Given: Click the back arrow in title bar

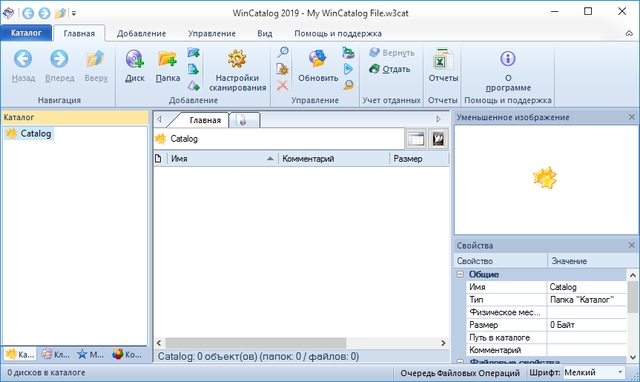Looking at the screenshot, I should click(28, 13).
